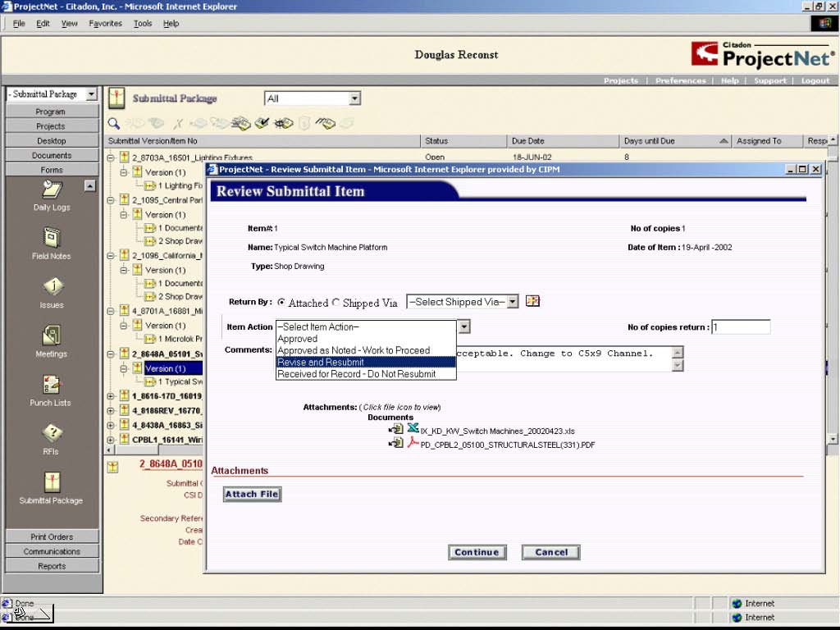
Task: Collapse the 2_1095_Central Park tree node
Action: point(111,200)
